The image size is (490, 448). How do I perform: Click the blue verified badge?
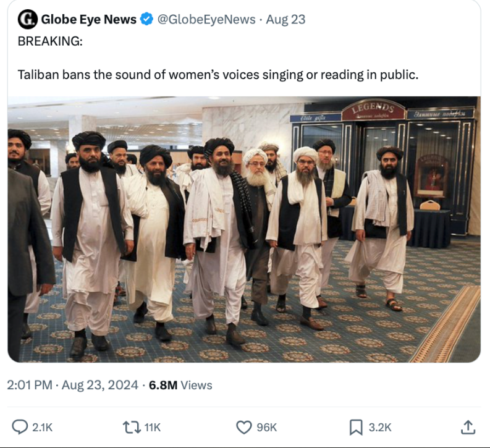146,19
